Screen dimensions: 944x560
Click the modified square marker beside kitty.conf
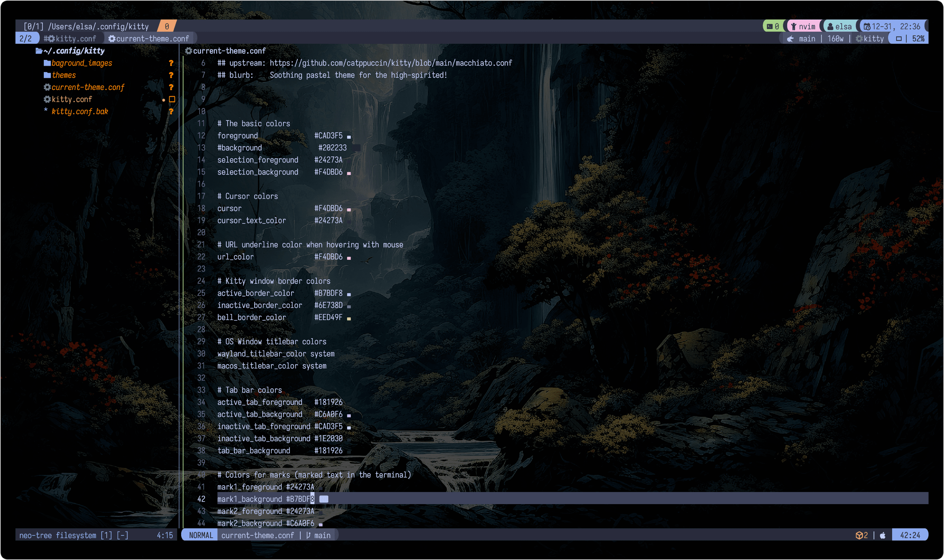pos(172,99)
